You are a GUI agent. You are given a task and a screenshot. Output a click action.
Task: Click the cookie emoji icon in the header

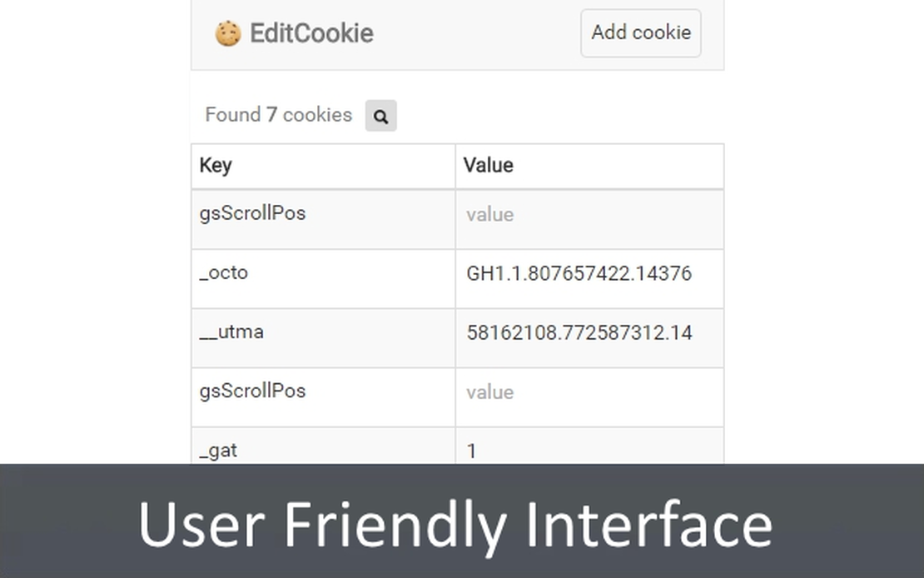click(x=228, y=33)
